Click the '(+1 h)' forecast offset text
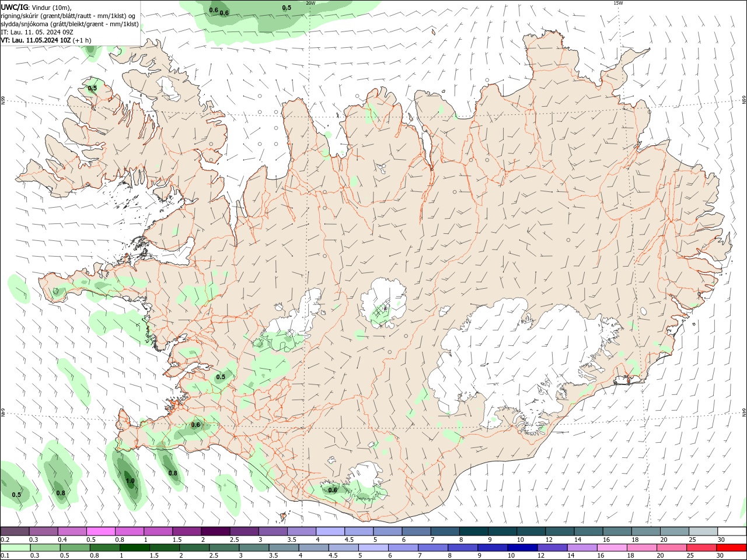Screen dimensions: 747x560 tap(82, 40)
